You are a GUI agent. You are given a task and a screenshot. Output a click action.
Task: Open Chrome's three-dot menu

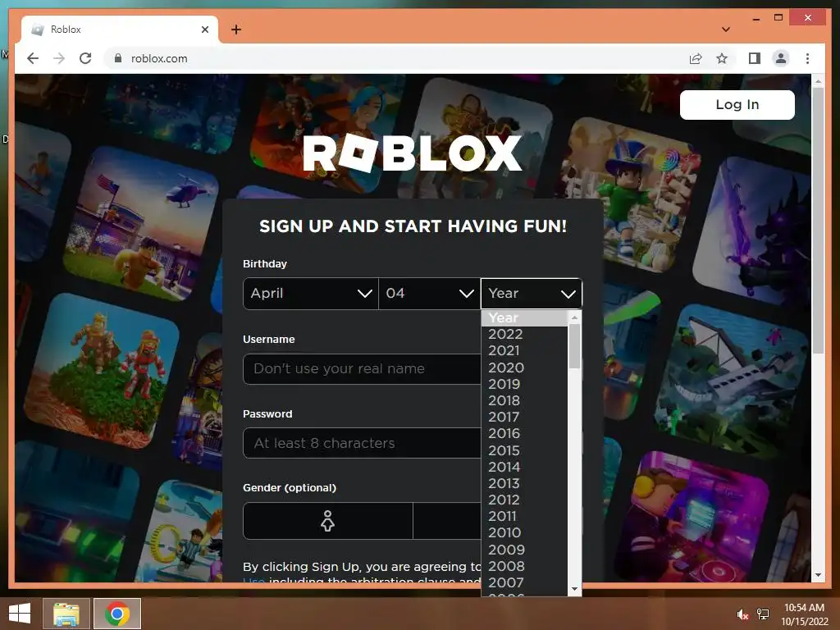pyautogui.click(x=807, y=58)
